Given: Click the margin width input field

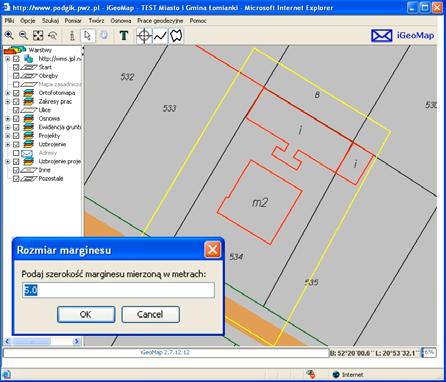Looking at the screenshot, I should (x=118, y=290).
